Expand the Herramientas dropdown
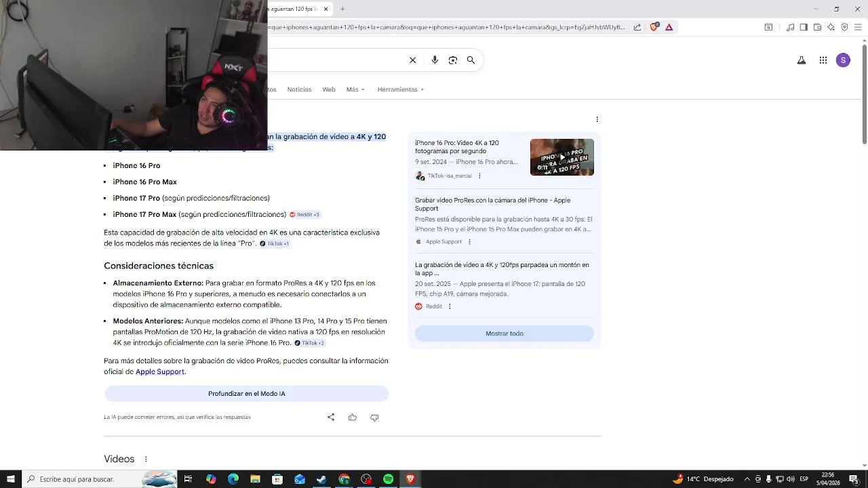 click(401, 89)
